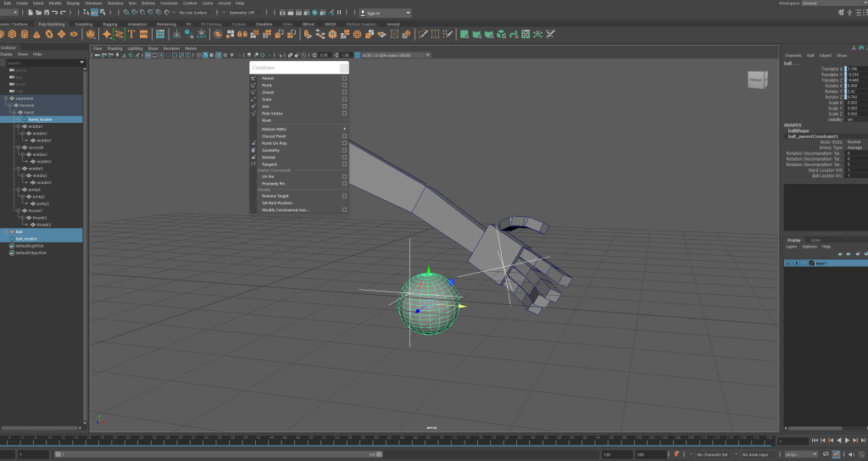Screen dimensions: 868x461
Task: Click the pause IPR render icon
Action: 339,12
